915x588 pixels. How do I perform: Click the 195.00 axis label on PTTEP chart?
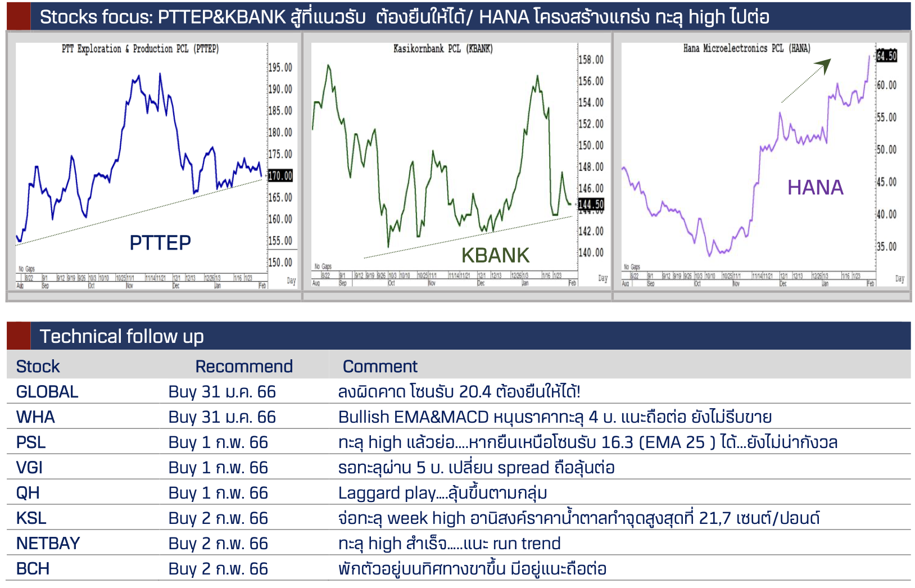(x=280, y=67)
